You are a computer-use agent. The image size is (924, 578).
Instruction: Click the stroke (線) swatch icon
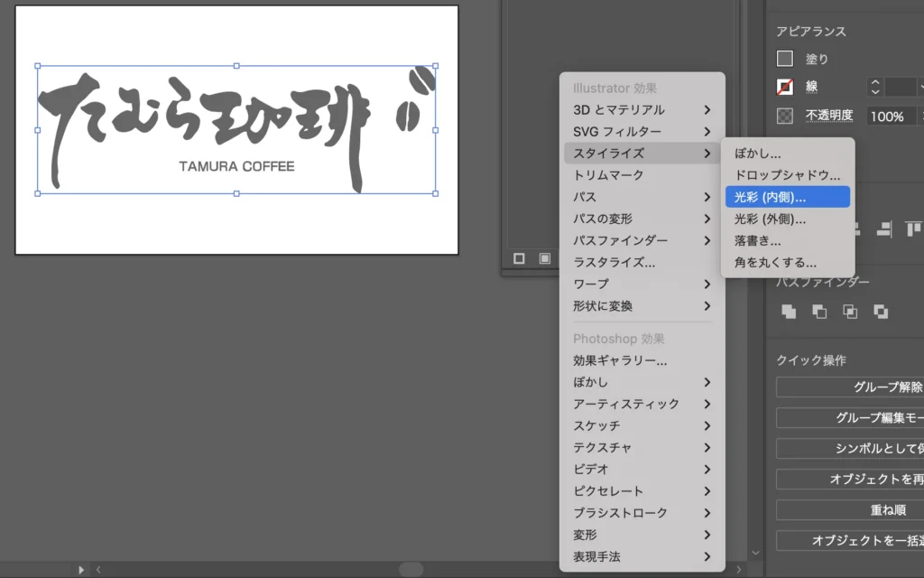[x=785, y=88]
